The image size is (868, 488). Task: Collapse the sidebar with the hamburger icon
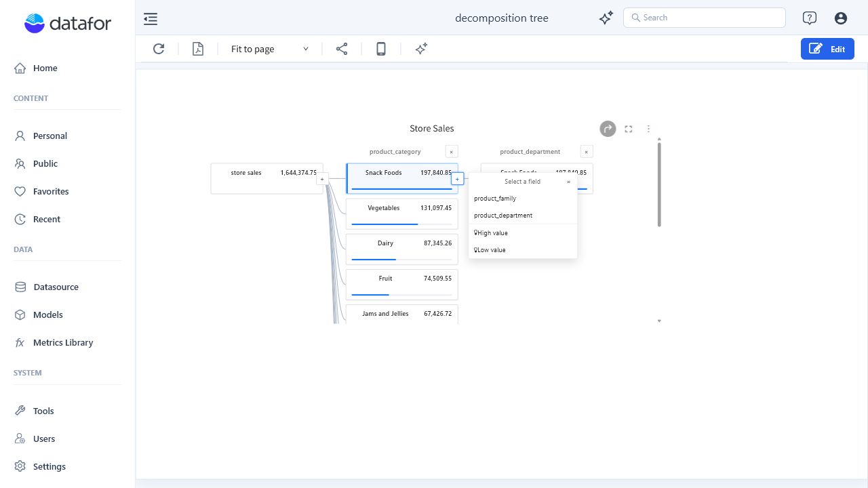point(151,19)
